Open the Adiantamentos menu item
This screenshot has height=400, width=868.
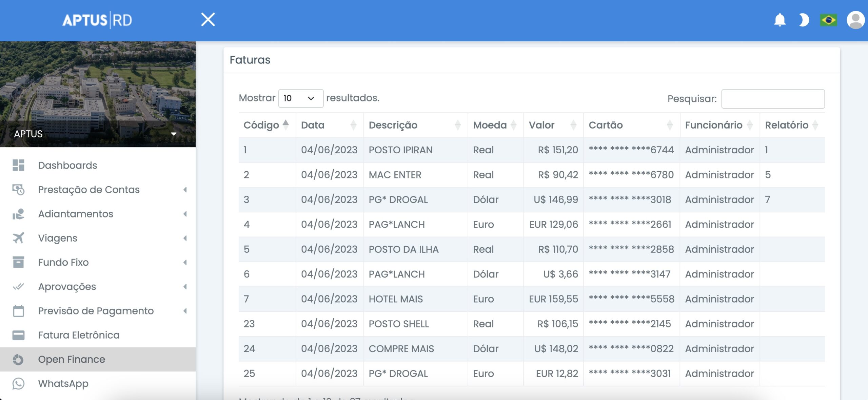(x=76, y=214)
